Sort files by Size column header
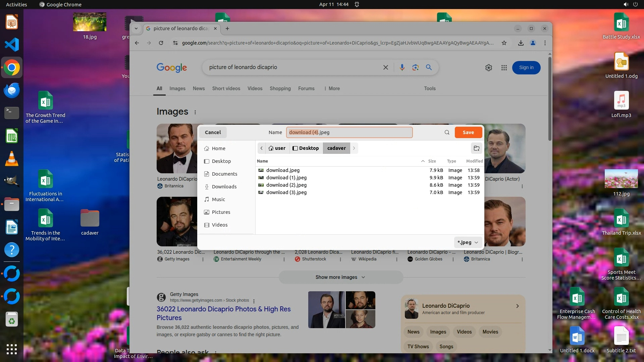The image size is (644, 362). (432, 161)
